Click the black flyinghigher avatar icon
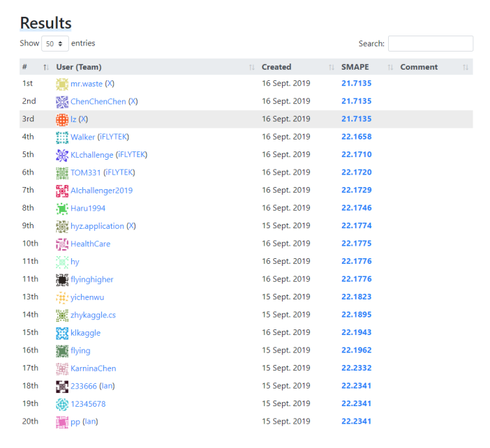 (x=62, y=280)
